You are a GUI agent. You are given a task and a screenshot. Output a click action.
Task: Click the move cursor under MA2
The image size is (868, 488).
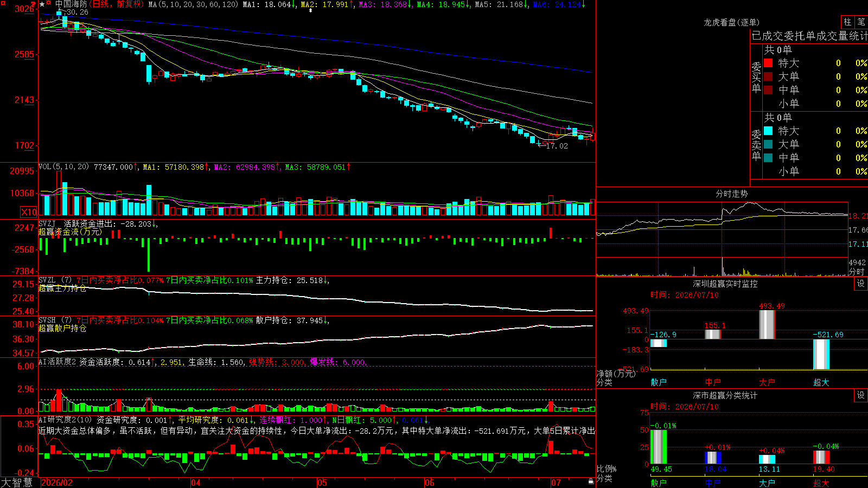(x=310, y=10)
